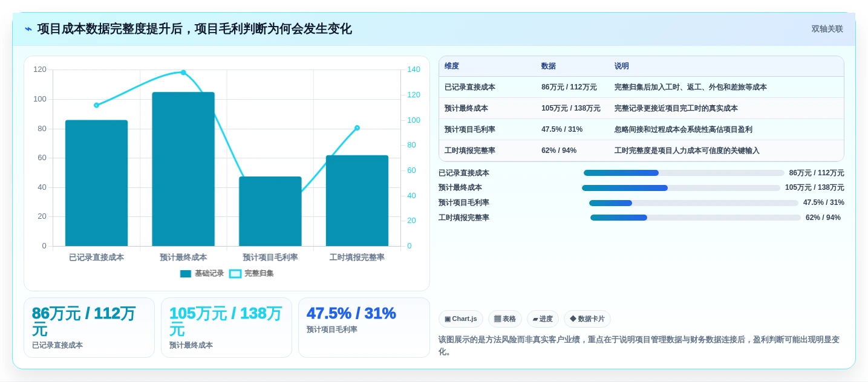The image size is (868, 382).
Task: Click line point above 已记录直接成本 bar
Action: tap(96, 105)
